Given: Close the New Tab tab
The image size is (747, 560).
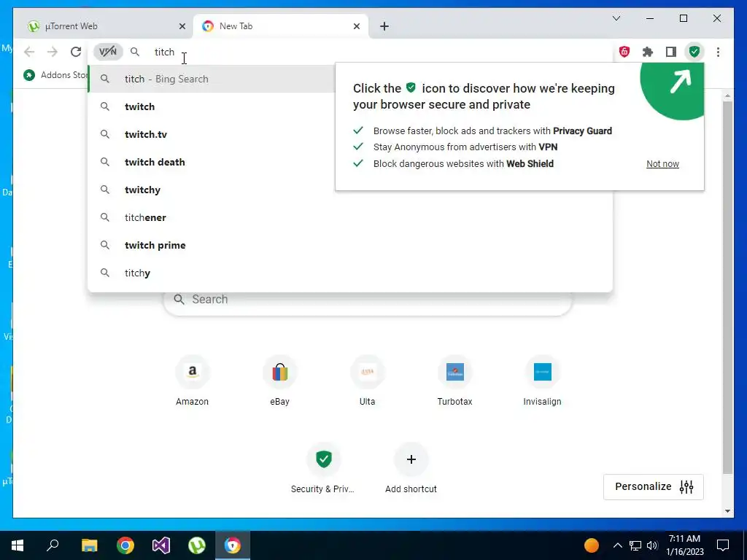Looking at the screenshot, I should 356,26.
